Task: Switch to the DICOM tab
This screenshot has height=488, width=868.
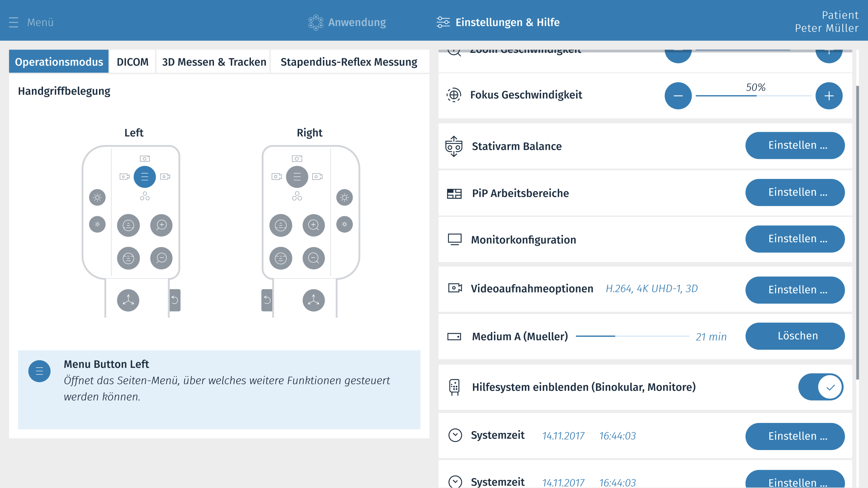Action: tap(133, 62)
